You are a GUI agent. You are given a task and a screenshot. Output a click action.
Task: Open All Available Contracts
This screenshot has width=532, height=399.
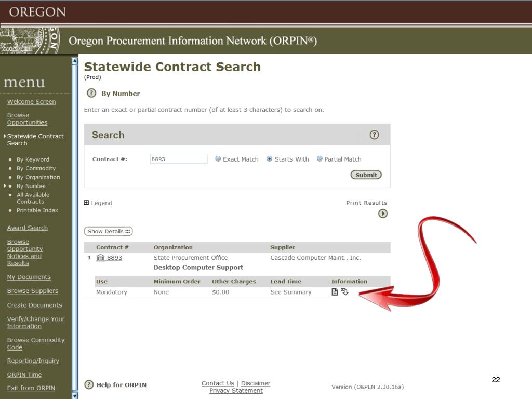pos(33,198)
